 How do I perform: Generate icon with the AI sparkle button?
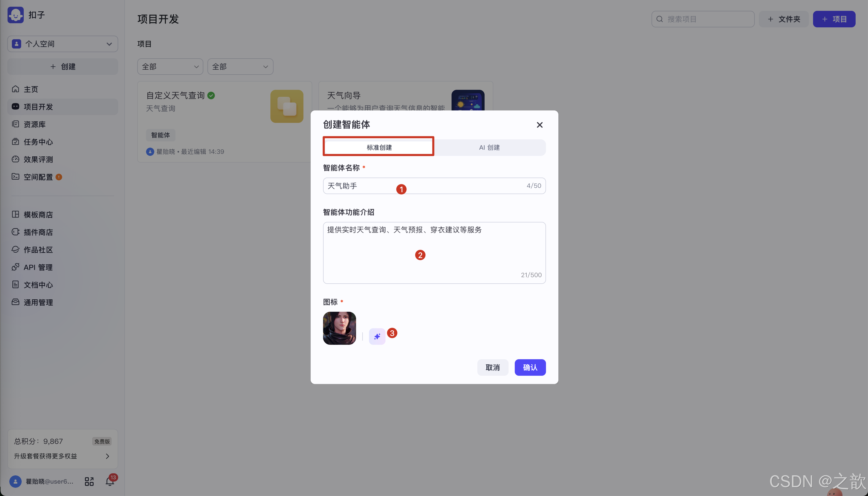tap(377, 336)
